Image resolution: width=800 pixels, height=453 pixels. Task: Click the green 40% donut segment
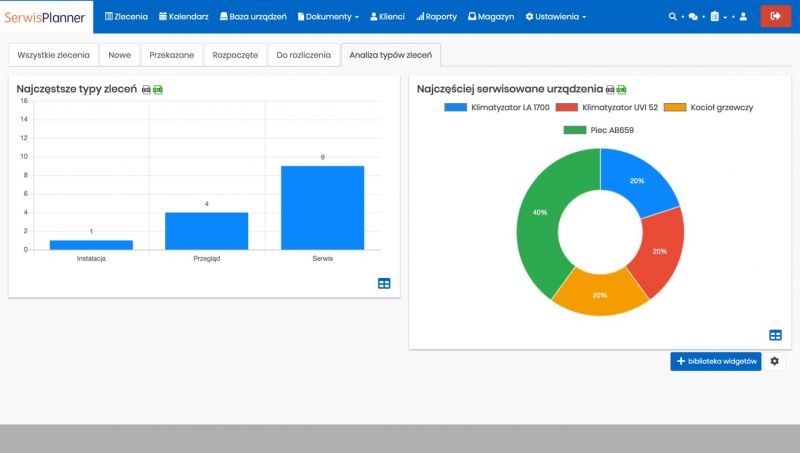[541, 214]
